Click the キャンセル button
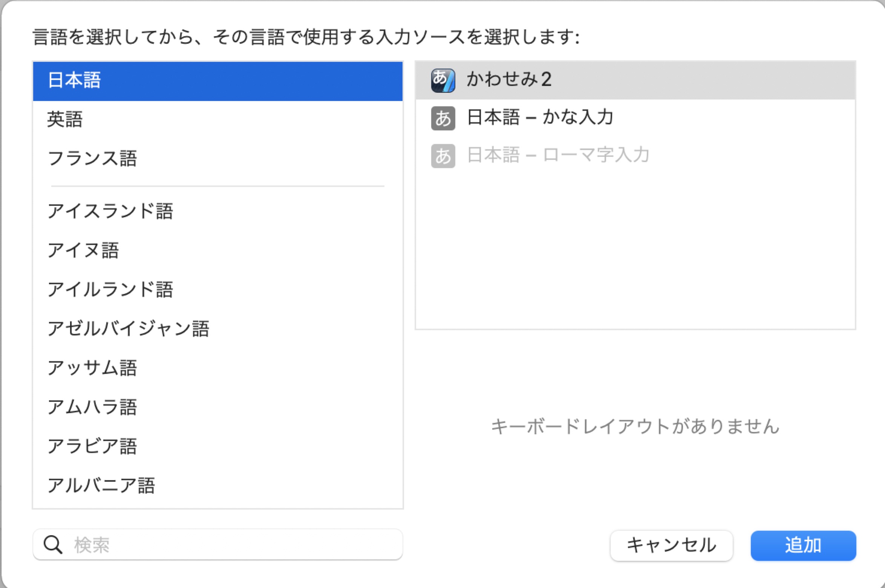 [672, 545]
